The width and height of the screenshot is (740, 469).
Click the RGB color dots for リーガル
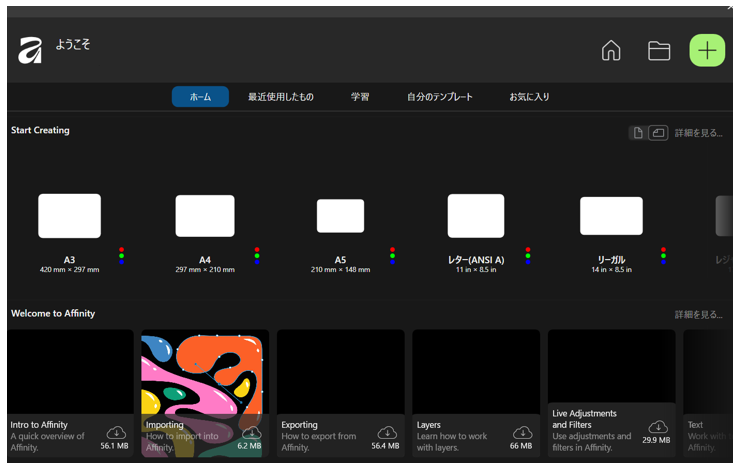click(x=663, y=255)
